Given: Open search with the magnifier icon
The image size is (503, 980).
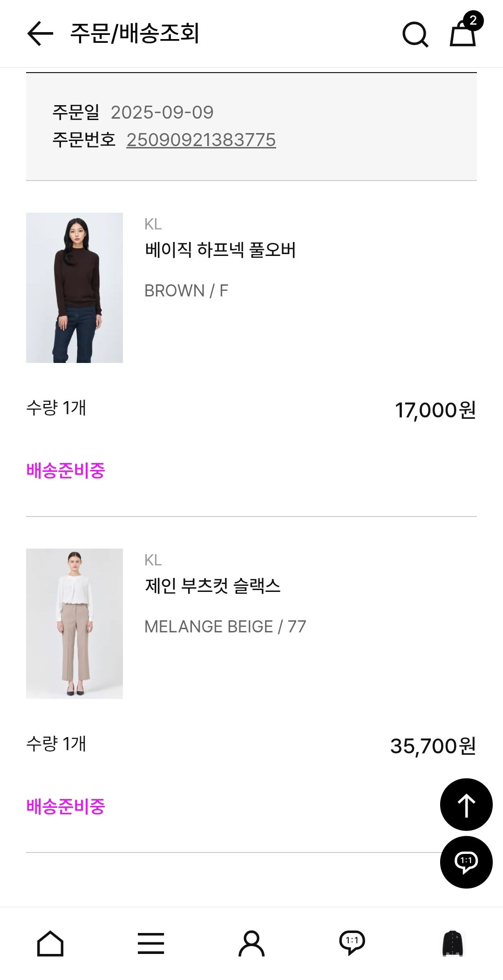Looking at the screenshot, I should (x=415, y=34).
